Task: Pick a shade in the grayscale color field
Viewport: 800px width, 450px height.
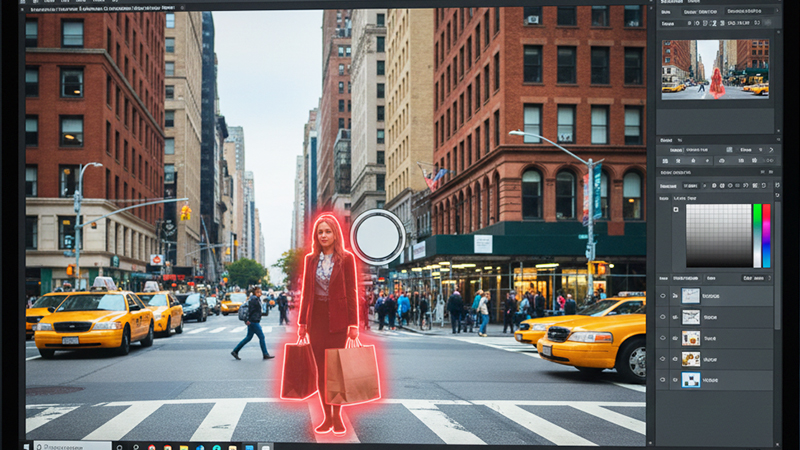Action: coord(718,235)
